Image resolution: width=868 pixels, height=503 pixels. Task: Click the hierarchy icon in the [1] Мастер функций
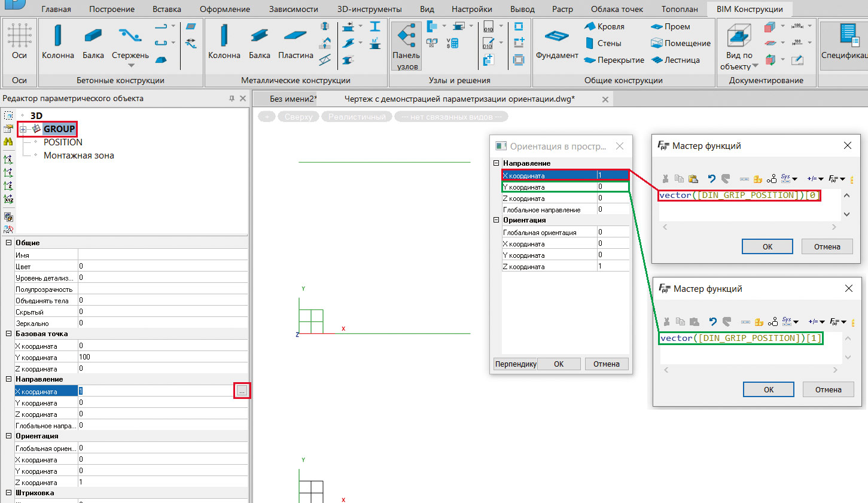pyautogui.click(x=773, y=321)
